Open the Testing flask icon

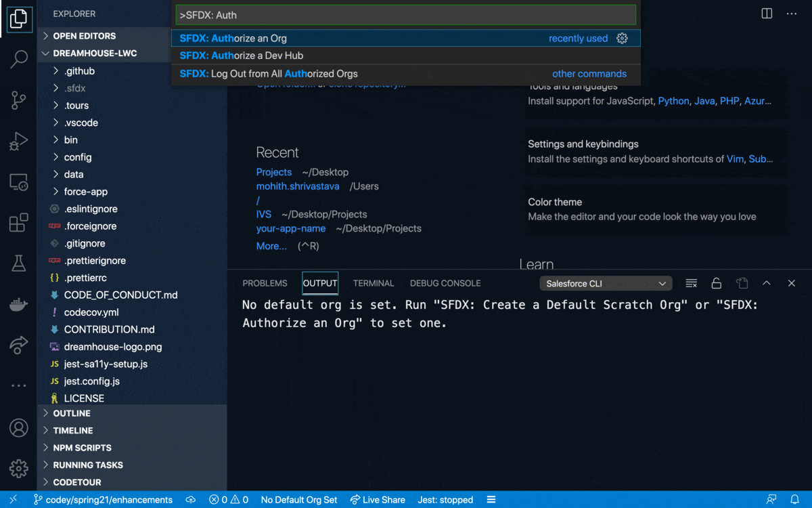coord(19,263)
